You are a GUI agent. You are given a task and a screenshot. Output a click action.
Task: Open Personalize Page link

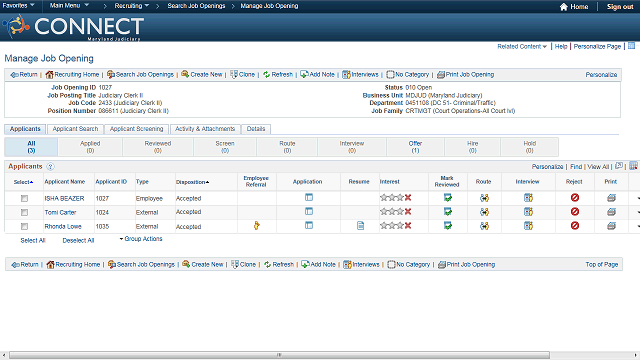tap(597, 47)
